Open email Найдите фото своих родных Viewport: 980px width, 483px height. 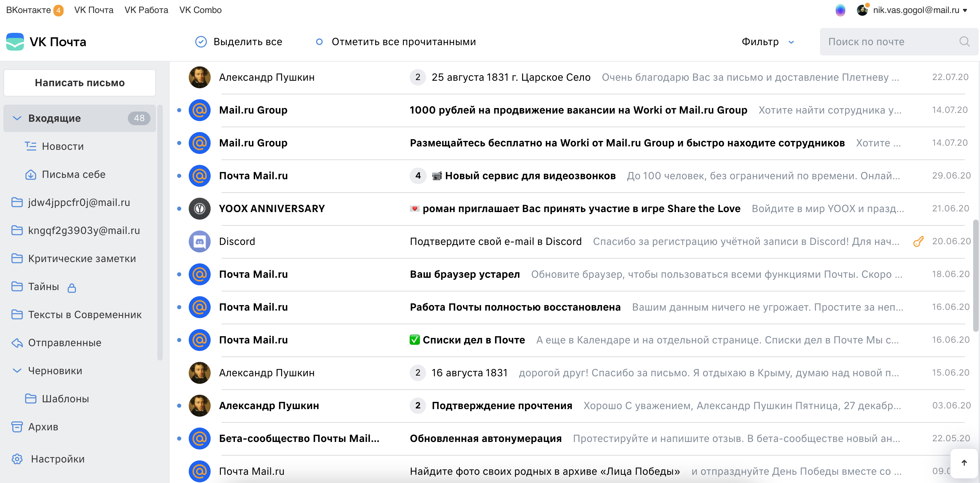click(x=544, y=471)
